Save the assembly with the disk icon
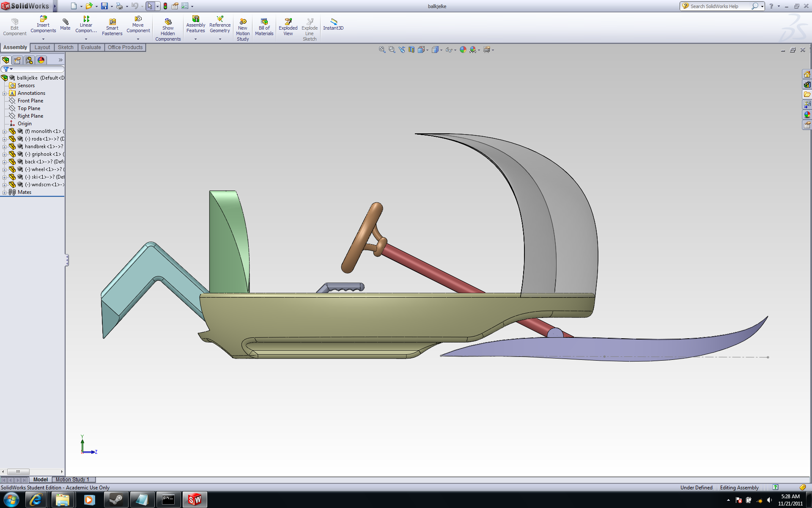Screen dimensions: 812x508 [x=104, y=6]
